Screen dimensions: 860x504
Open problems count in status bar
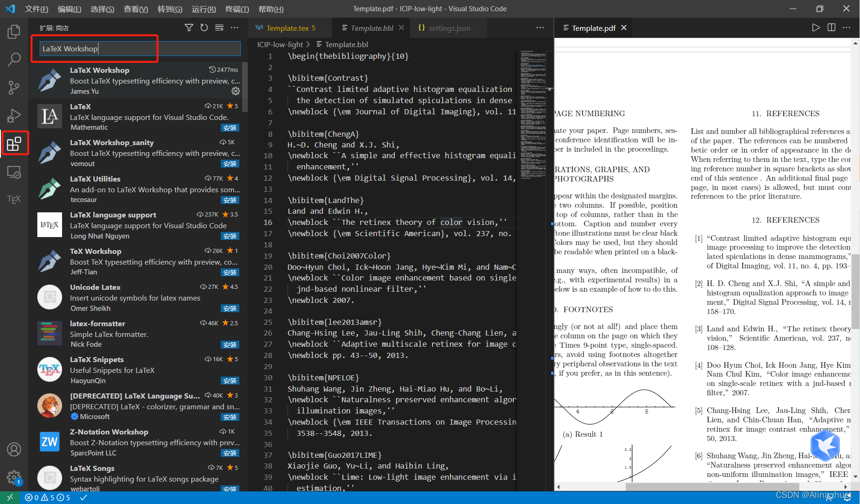[48, 497]
